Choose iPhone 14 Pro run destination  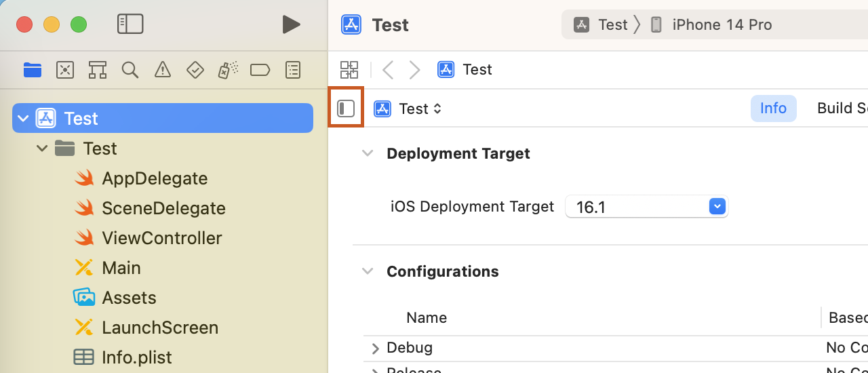721,25
